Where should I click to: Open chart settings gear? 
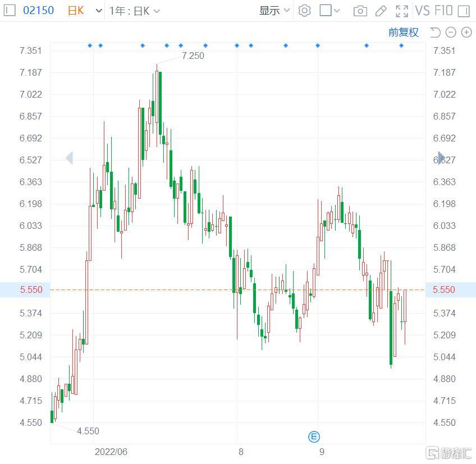pyautogui.click(x=304, y=11)
